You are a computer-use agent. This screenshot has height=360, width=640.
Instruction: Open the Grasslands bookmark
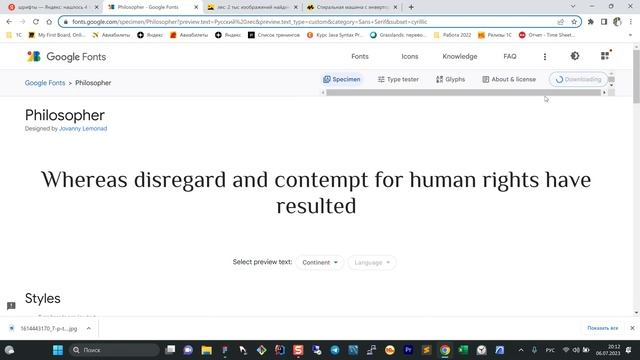coord(398,35)
